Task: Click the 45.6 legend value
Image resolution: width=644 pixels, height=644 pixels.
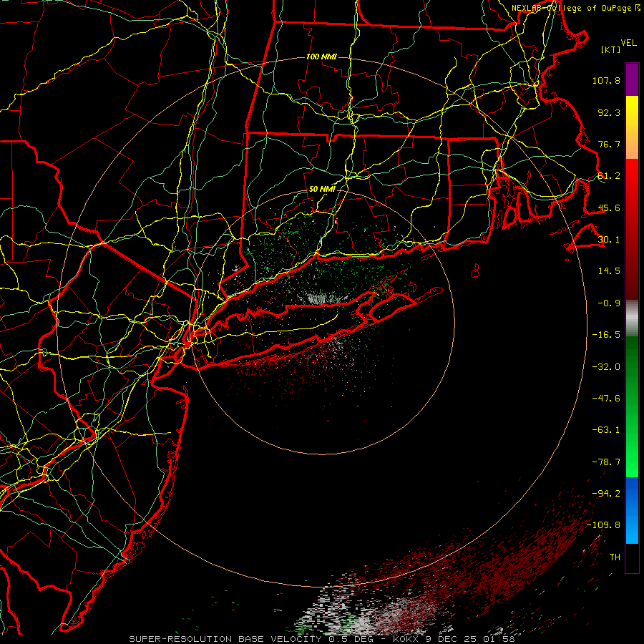Action: pyautogui.click(x=609, y=208)
